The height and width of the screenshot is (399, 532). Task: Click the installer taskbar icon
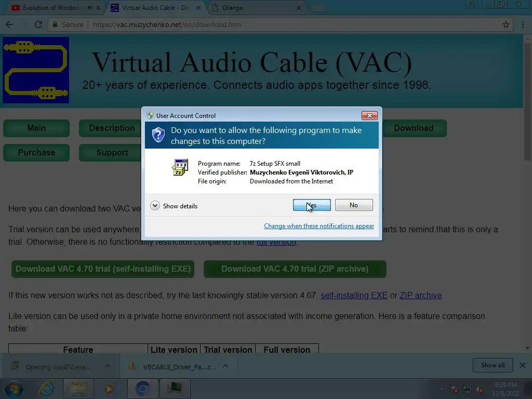(175, 389)
